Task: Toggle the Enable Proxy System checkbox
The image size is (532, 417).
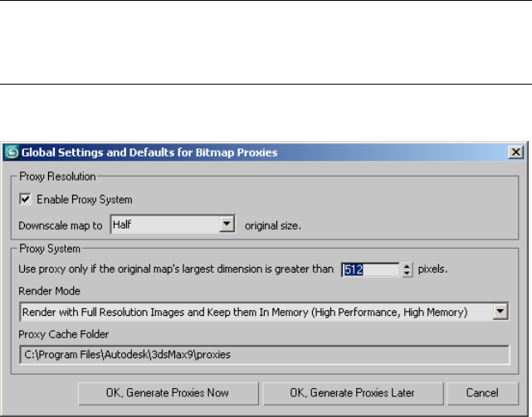Action: [24, 200]
